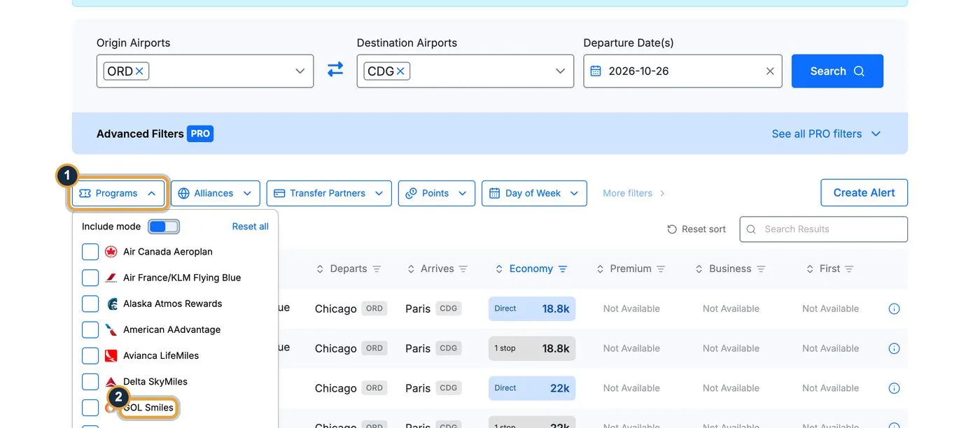
Task: Click the Day of Week calendar icon
Action: (x=494, y=194)
